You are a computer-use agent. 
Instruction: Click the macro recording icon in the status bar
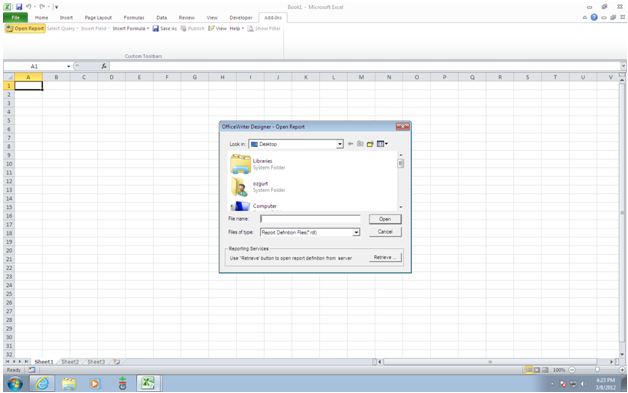[x=32, y=370]
